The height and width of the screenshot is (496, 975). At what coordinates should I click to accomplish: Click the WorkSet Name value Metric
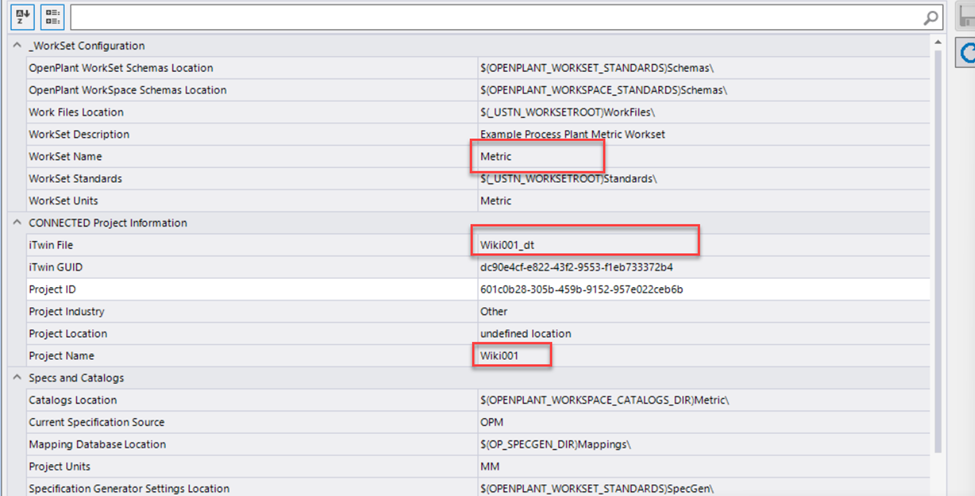click(496, 157)
